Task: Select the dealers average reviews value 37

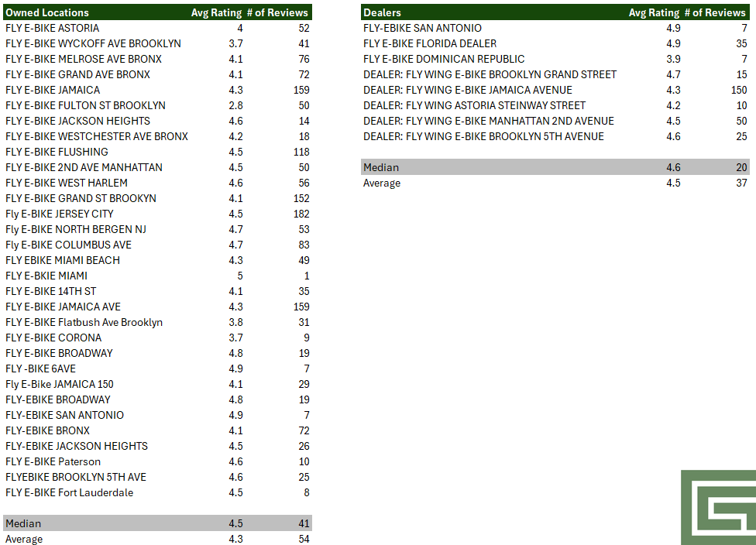Action: tap(741, 183)
